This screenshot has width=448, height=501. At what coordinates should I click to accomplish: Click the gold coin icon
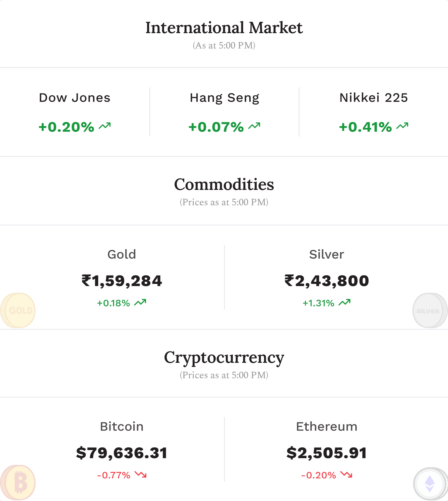point(18,310)
